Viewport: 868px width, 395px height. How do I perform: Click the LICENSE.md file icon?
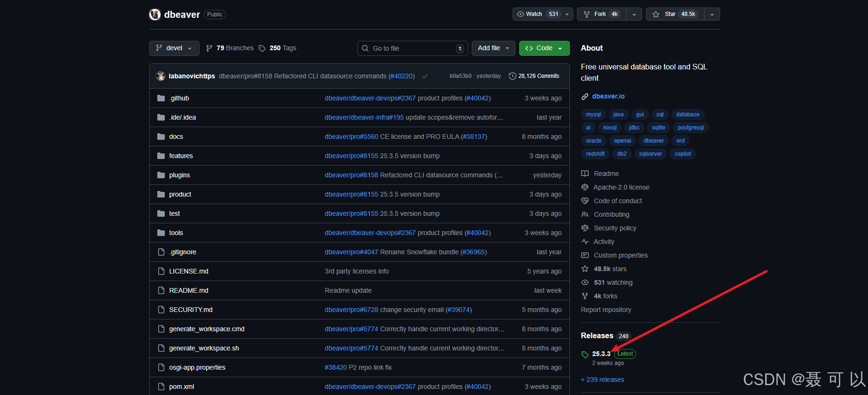tap(161, 271)
